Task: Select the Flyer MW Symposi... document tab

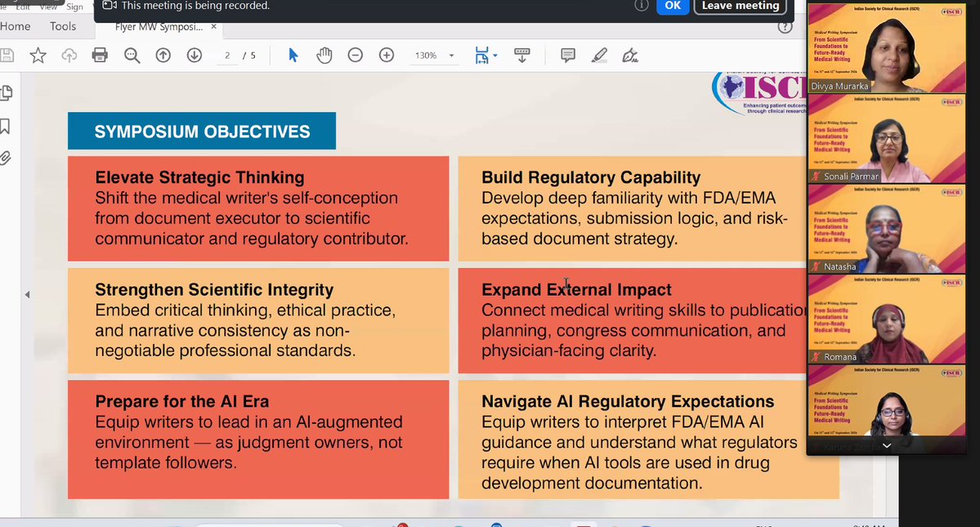Action: [159, 27]
